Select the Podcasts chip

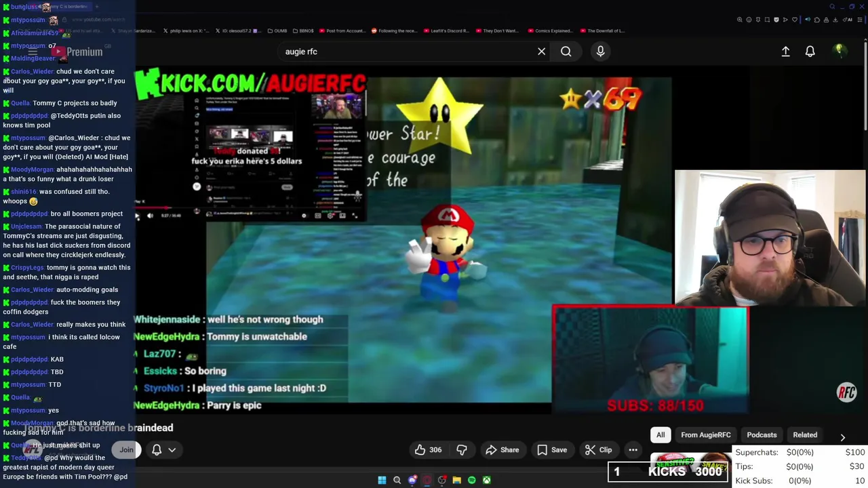click(x=762, y=434)
